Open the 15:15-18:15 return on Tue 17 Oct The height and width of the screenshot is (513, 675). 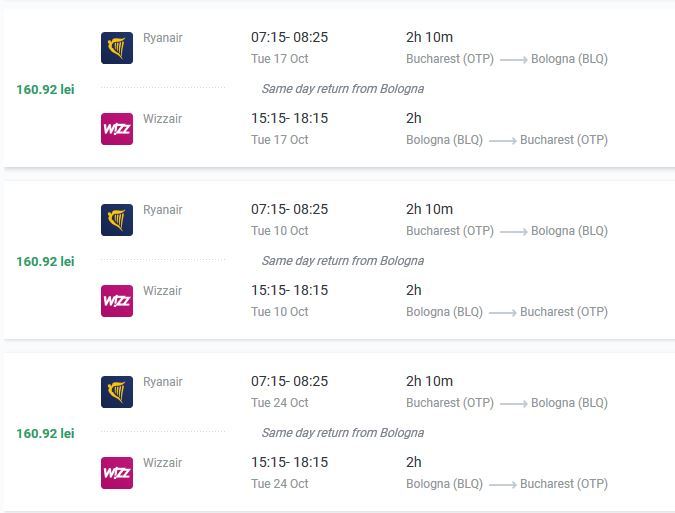[x=289, y=118]
